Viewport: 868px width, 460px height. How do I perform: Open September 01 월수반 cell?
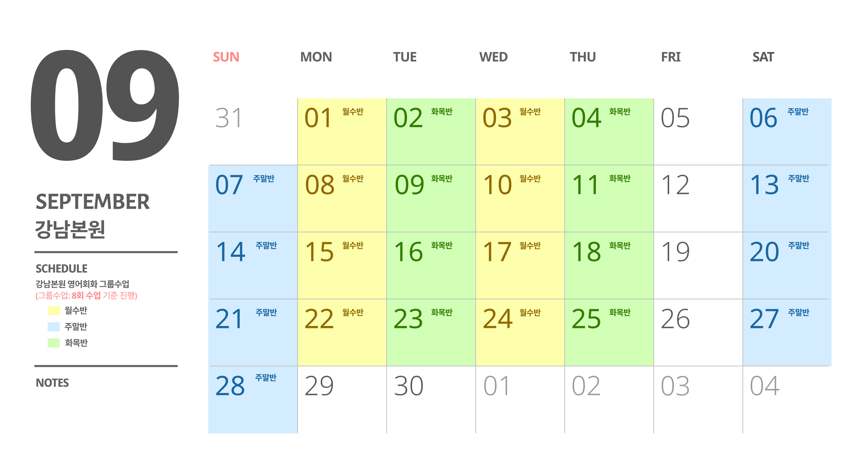pyautogui.click(x=342, y=132)
